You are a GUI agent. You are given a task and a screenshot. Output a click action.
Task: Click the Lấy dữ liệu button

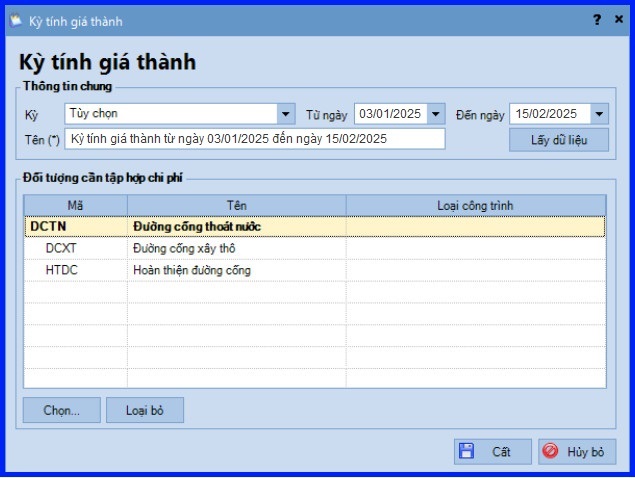(x=559, y=140)
